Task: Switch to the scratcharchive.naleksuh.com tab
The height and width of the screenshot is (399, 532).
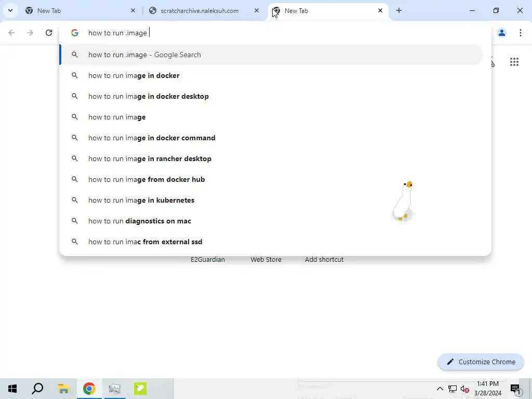Action: (x=205, y=10)
